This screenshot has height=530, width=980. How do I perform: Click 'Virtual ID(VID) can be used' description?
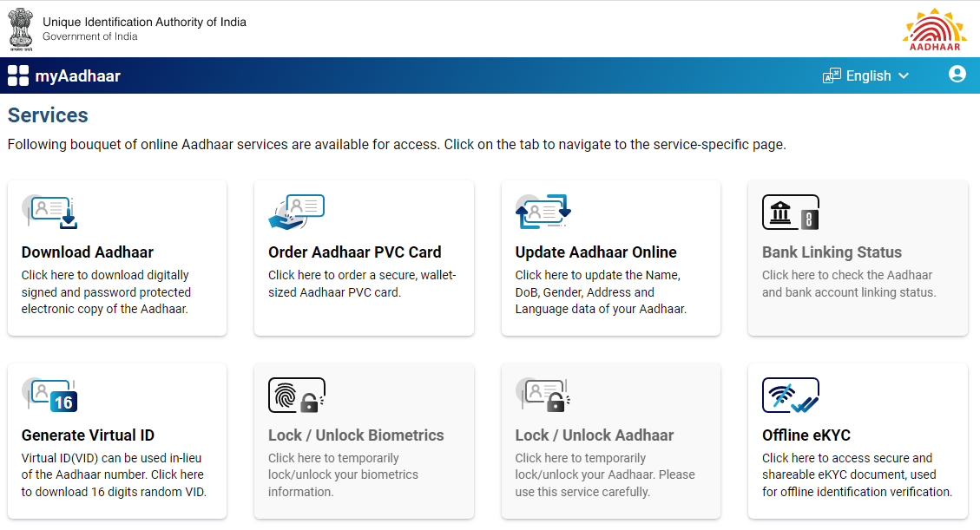click(114, 475)
